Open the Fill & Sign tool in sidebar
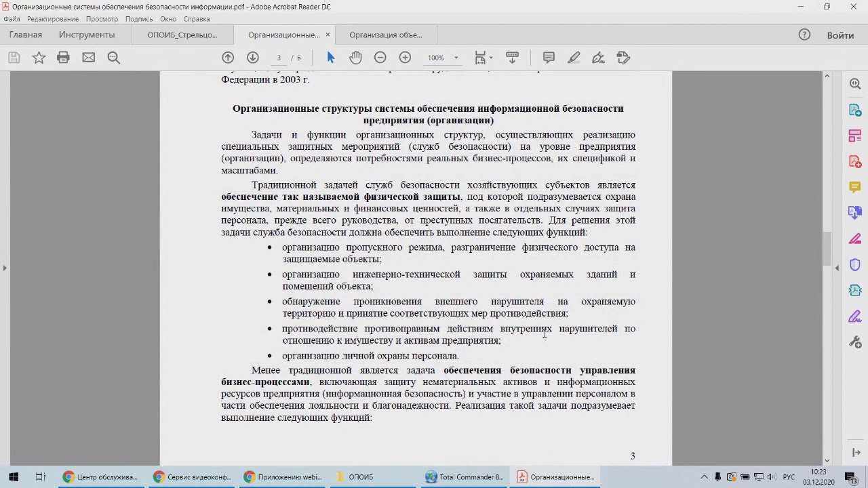Viewport: 868px width, 488px height. point(855,239)
